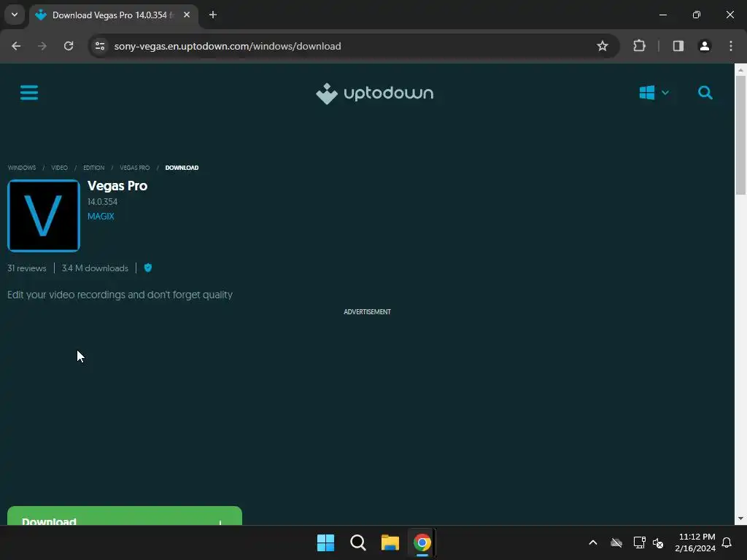Click the scrollbar down arrow

[x=740, y=518]
